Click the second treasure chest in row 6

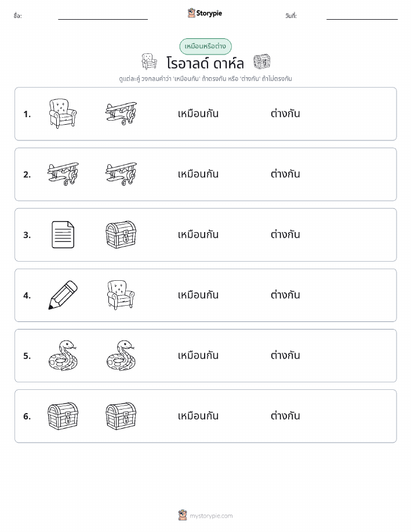121,417
